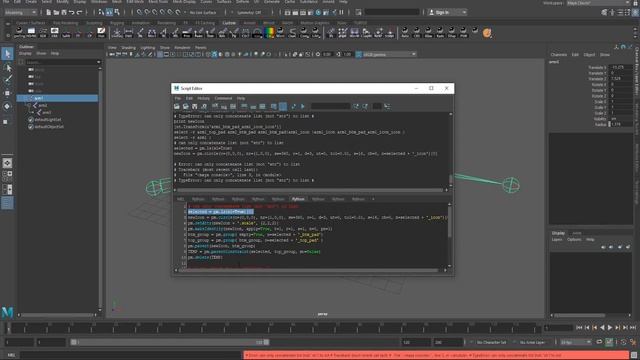Choose the Paint Selection tool in Tool Box
Viewport: 640px width, 360px height.
tap(7, 80)
